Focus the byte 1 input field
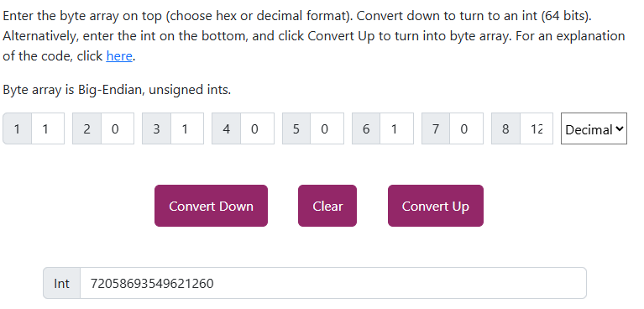The image size is (644, 309). point(48,128)
